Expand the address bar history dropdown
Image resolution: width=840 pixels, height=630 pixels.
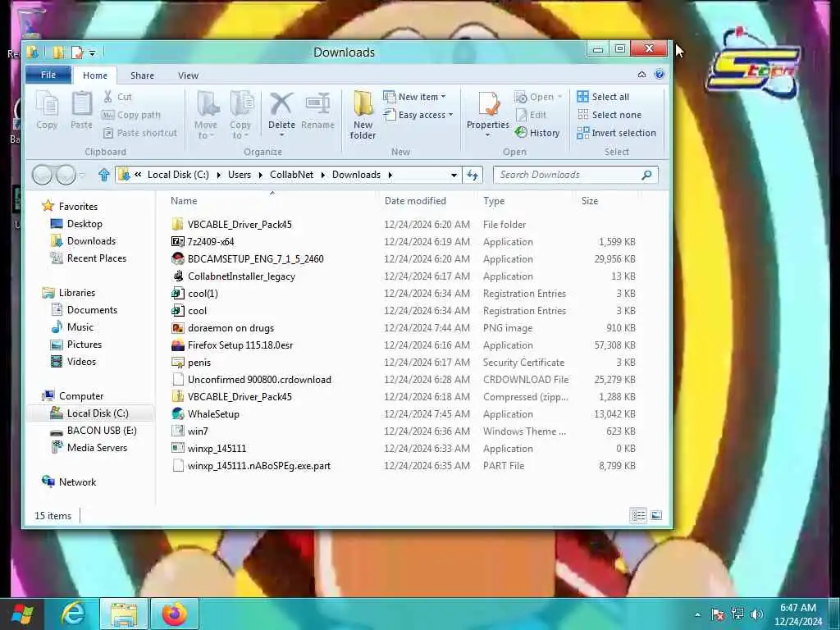click(x=454, y=176)
